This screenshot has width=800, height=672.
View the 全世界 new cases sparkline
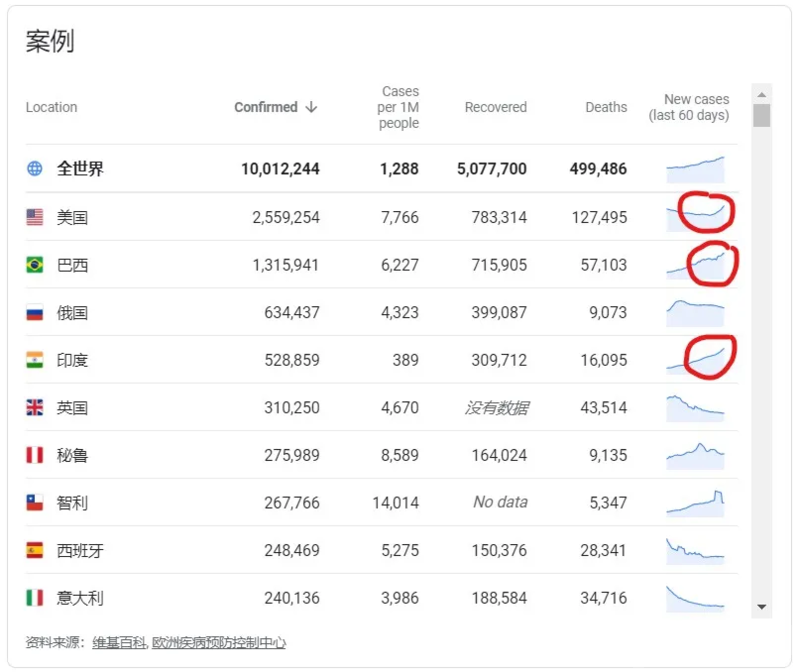pos(695,169)
